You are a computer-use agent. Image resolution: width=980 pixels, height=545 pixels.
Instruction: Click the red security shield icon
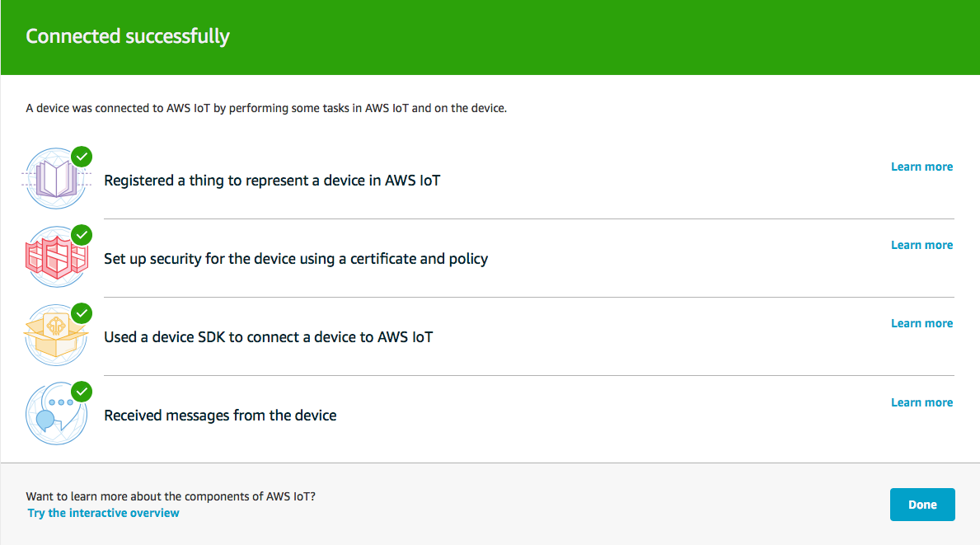[56, 257]
